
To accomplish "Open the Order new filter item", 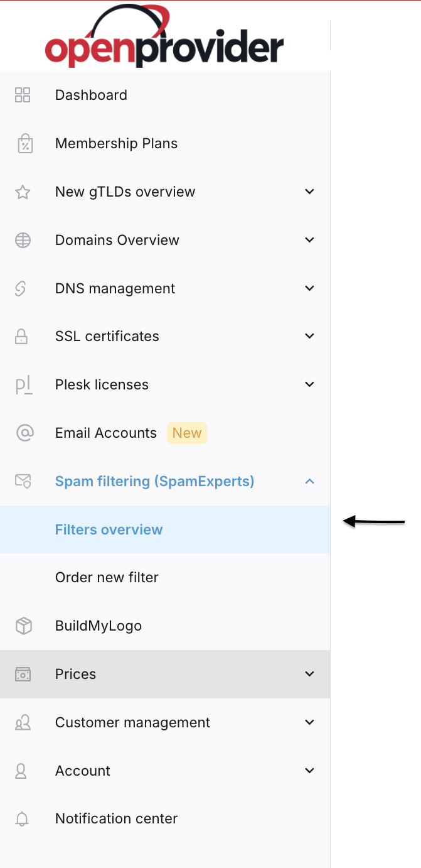I will [165, 577].
